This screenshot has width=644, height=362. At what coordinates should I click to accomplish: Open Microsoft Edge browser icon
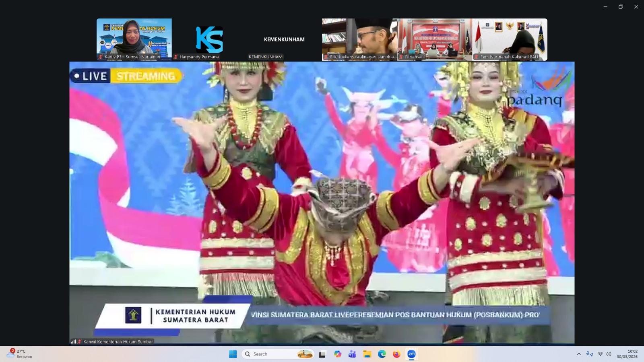(x=382, y=354)
